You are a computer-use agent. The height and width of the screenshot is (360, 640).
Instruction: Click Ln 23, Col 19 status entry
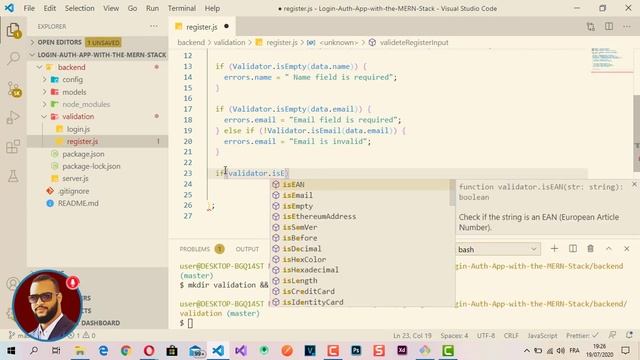pos(412,336)
